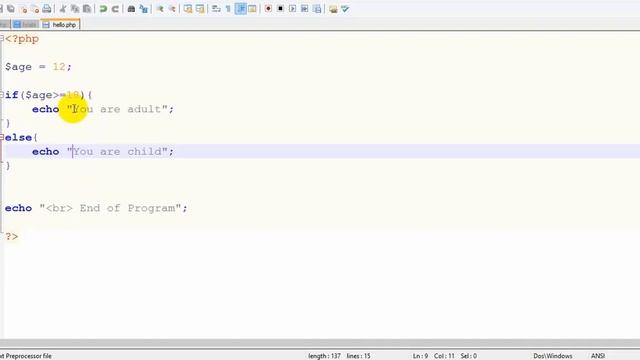Click the Copy toolbar icon

[x=75, y=9]
